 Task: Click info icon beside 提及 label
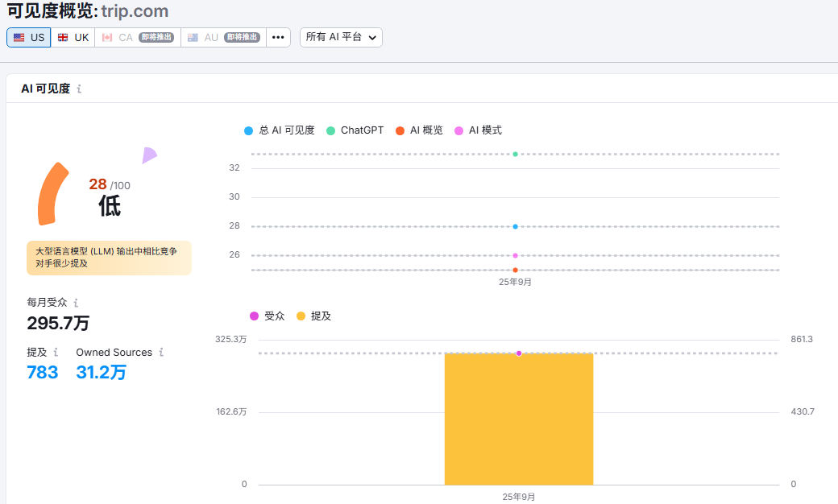pos(56,353)
